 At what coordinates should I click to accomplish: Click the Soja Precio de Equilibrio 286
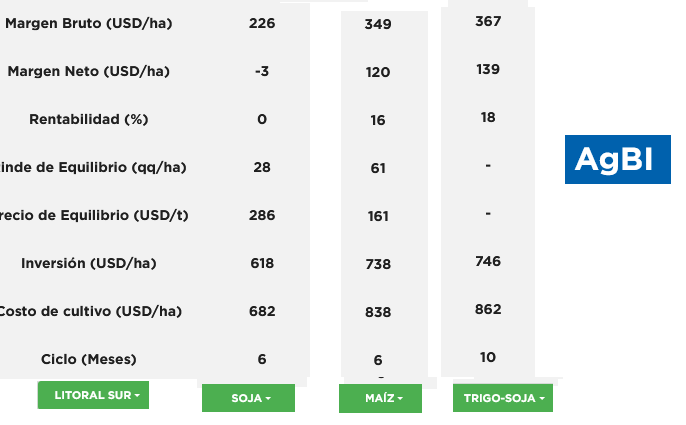click(x=262, y=215)
